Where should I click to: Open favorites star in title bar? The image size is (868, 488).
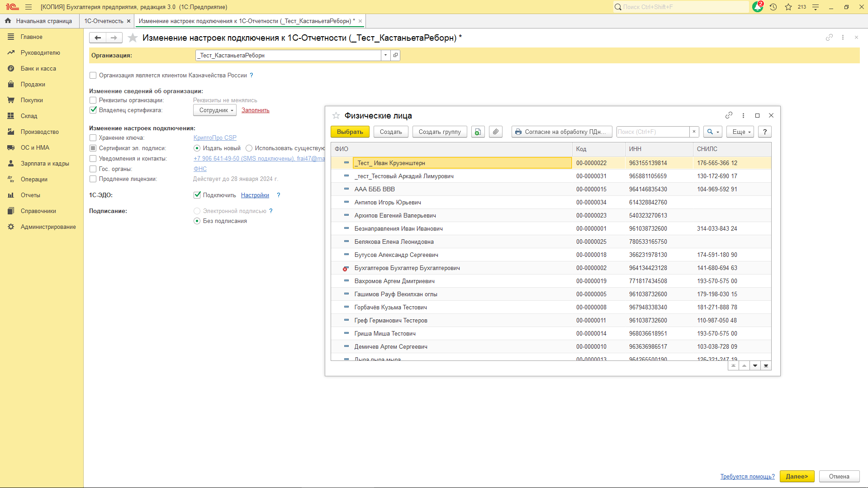[x=788, y=7]
